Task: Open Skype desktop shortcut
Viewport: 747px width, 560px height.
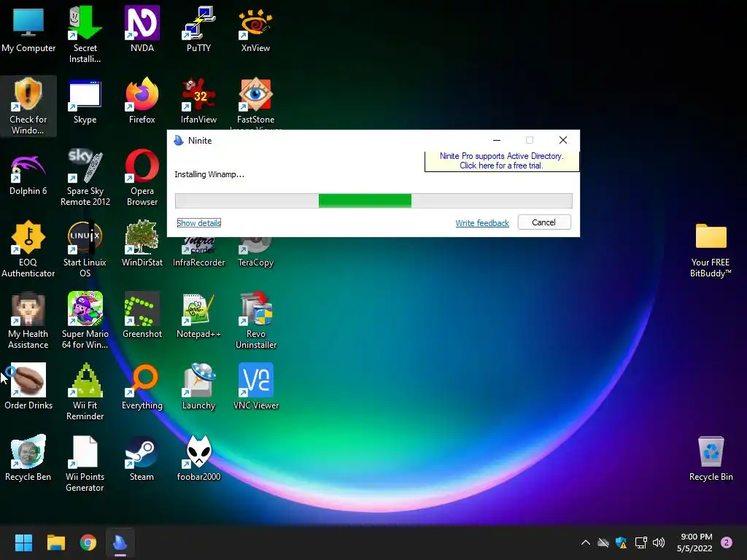Action: pyautogui.click(x=85, y=101)
